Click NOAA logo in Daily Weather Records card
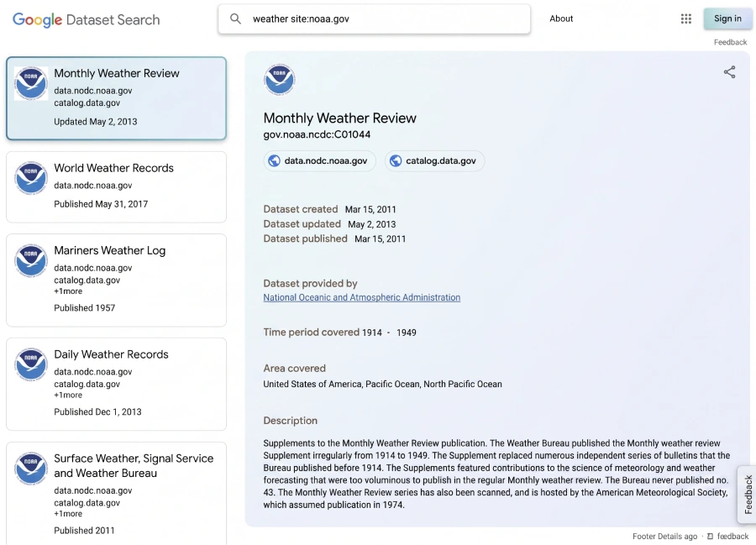The height and width of the screenshot is (545, 756). coord(31,364)
